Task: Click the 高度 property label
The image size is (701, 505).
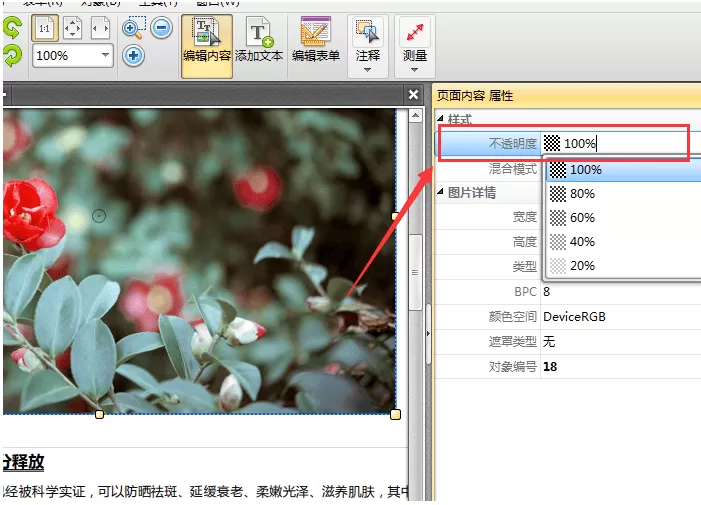Action: click(524, 242)
